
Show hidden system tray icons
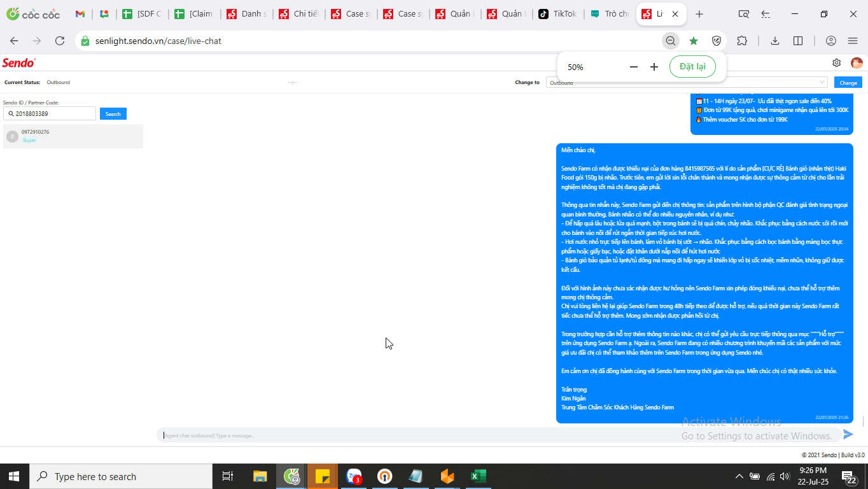coord(739,476)
